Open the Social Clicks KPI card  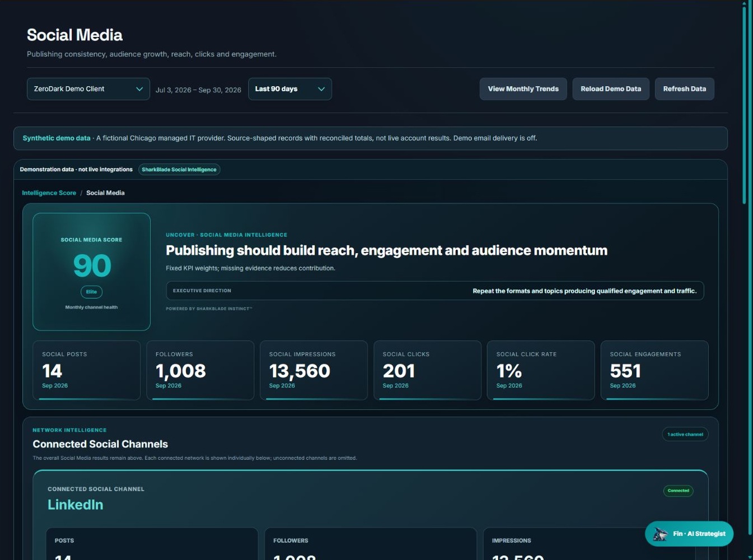(x=427, y=370)
